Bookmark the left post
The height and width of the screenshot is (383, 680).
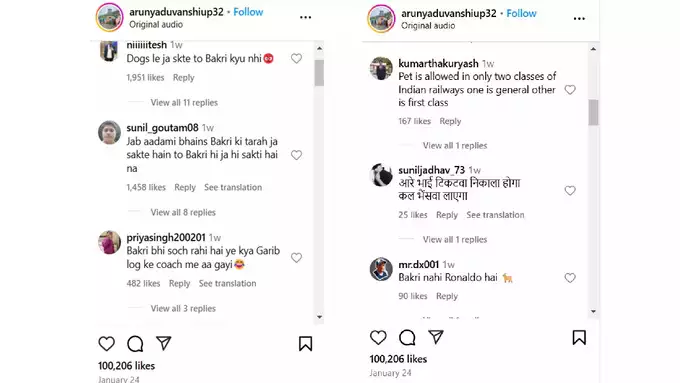point(305,344)
